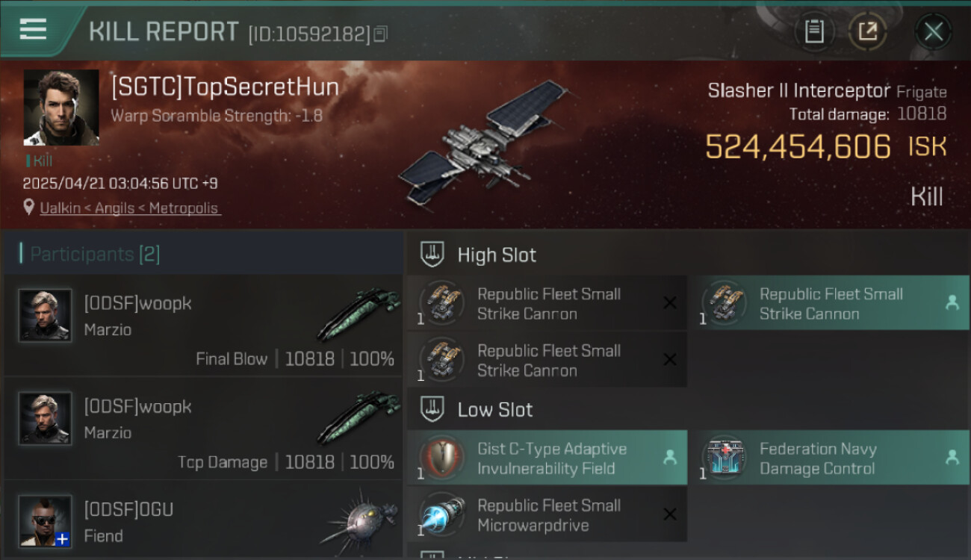Open the clipboard copy-fitting icon
This screenshot has width=971, height=560.
click(814, 31)
